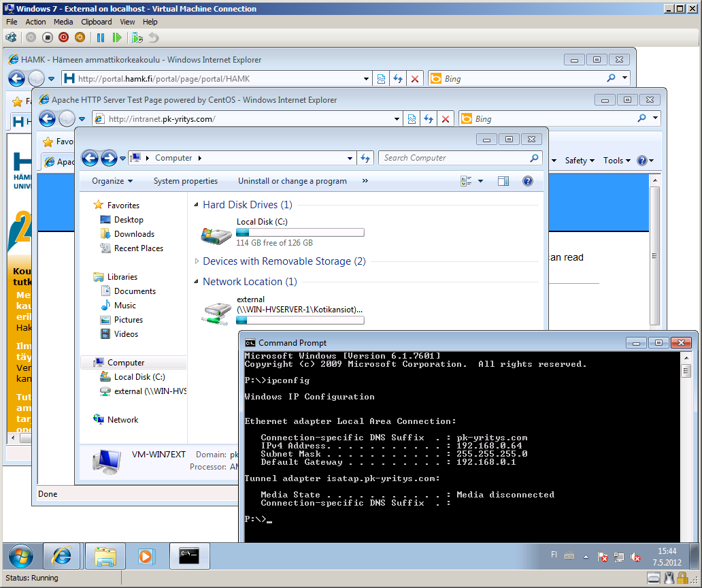This screenshot has width=702, height=588.
Task: Open the View menu
Action: coord(127,22)
